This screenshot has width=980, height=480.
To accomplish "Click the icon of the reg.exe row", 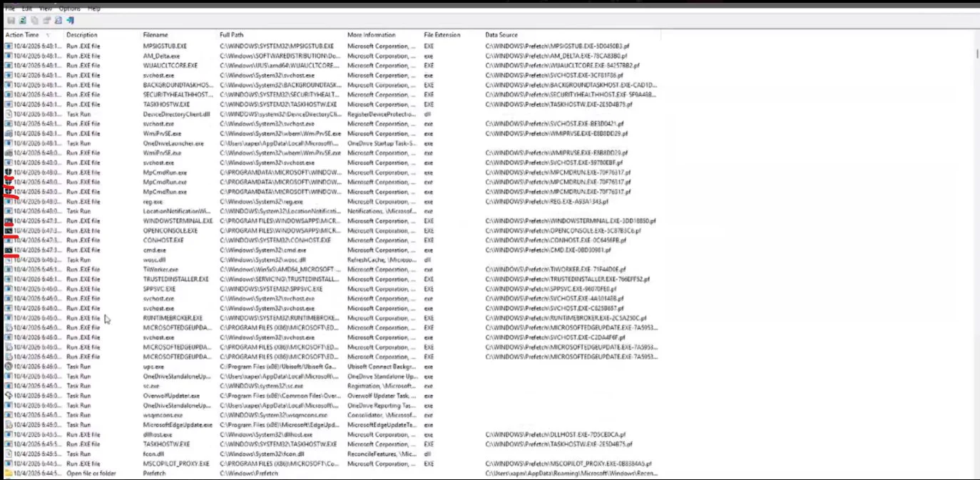I will tap(8, 201).
